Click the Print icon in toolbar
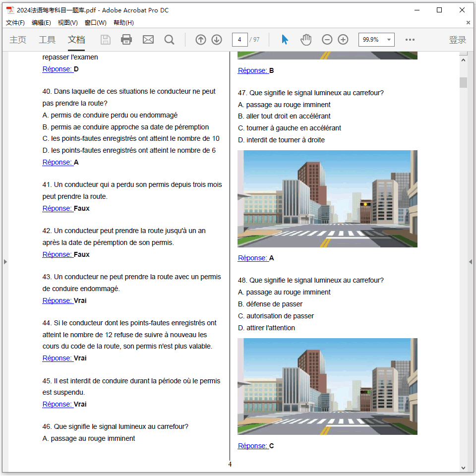 (x=126, y=40)
